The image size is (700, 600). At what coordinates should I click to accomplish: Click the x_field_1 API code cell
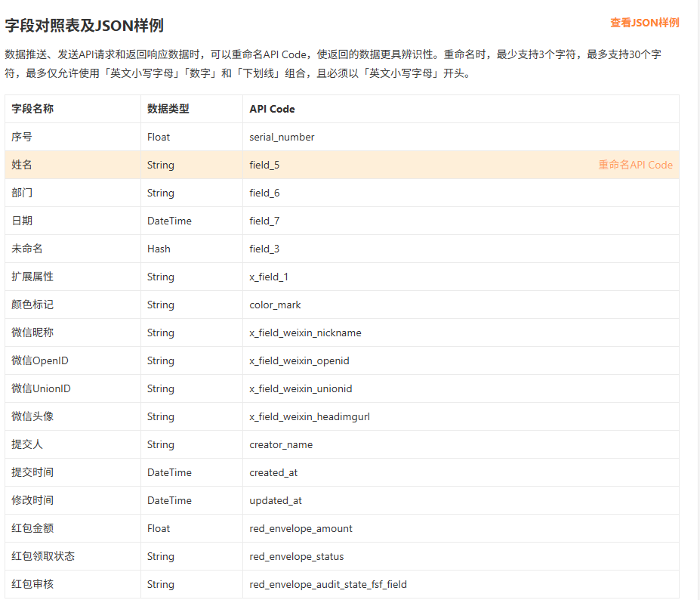point(269,277)
